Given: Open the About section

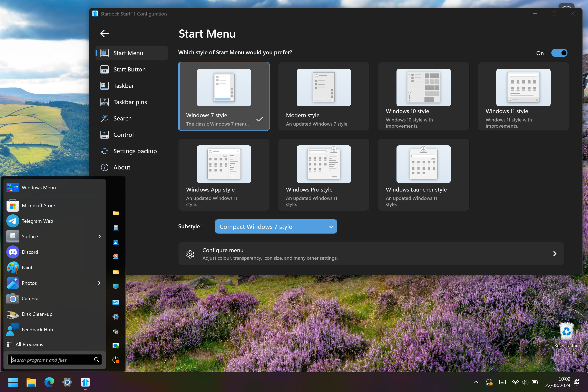Looking at the screenshot, I should (x=132, y=167).
